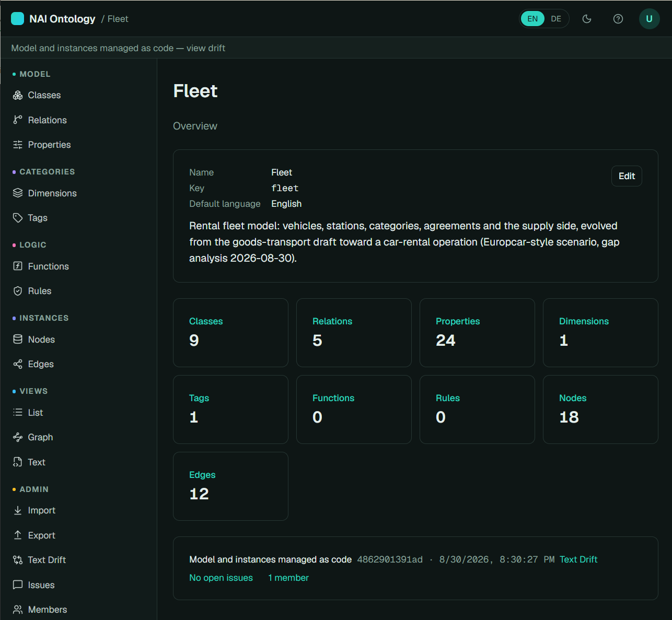Open Edges via its share icon
Viewport: 672px width, 620px height.
pyautogui.click(x=18, y=364)
